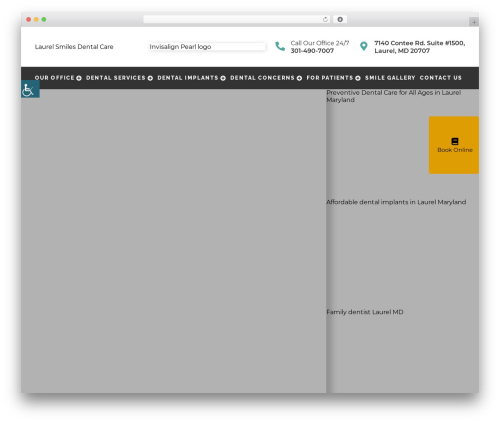Expand the Dental Concerns plus icon
The height and width of the screenshot is (423, 500).
click(x=299, y=78)
